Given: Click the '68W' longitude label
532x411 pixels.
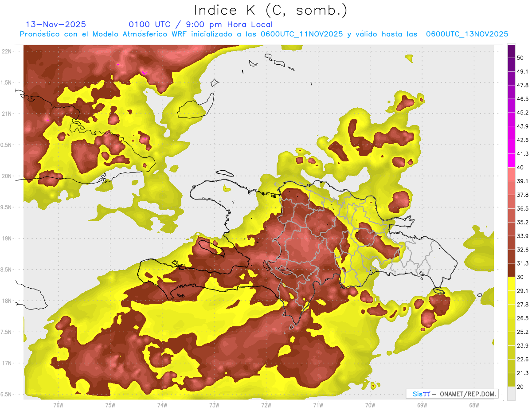Looking at the screenshot, I should 474,405.
